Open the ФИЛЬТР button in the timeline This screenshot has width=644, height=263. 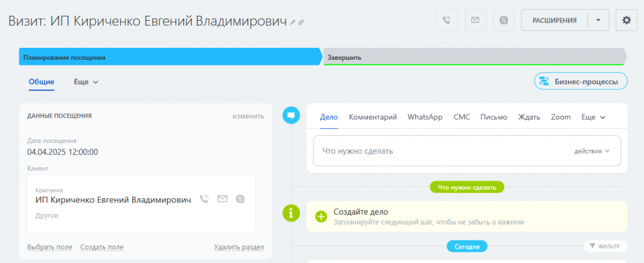click(x=606, y=246)
